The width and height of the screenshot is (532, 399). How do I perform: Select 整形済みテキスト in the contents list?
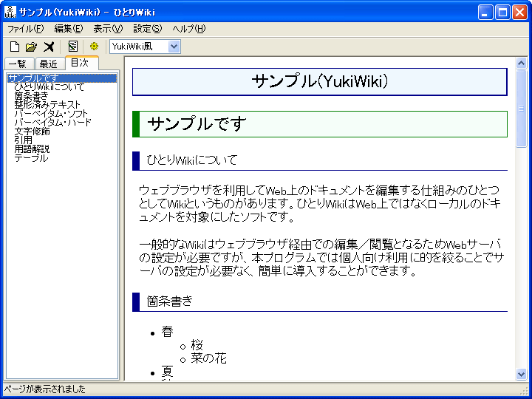coord(47,105)
